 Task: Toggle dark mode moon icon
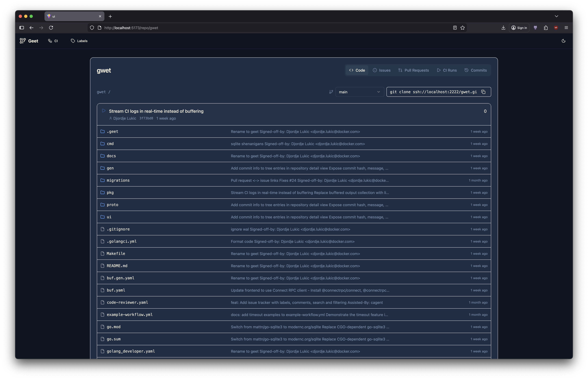pos(563,41)
